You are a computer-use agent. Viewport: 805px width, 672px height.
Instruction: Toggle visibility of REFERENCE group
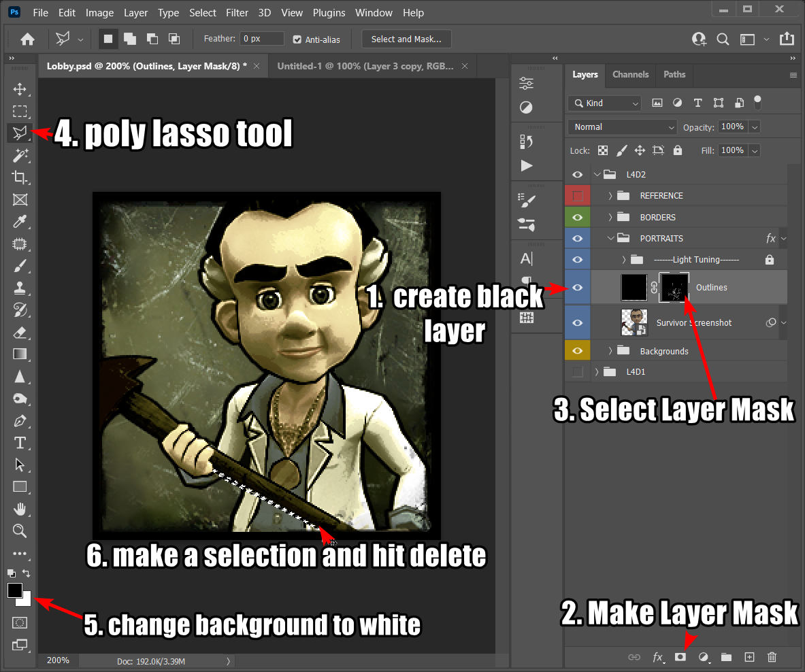[x=578, y=196]
